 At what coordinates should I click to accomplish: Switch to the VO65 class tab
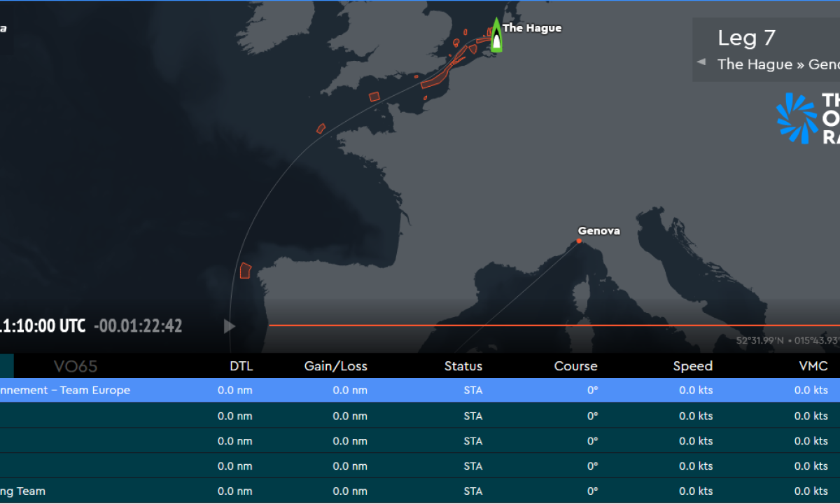76,366
